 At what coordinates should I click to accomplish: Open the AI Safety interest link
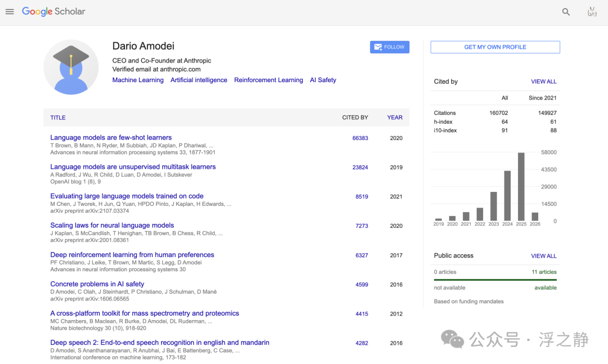(323, 80)
